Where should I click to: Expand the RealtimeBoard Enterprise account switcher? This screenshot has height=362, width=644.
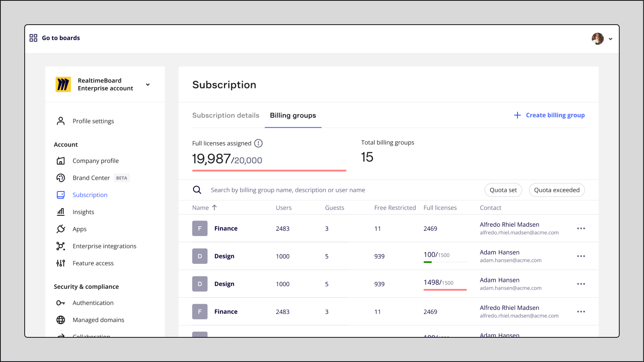click(148, 84)
